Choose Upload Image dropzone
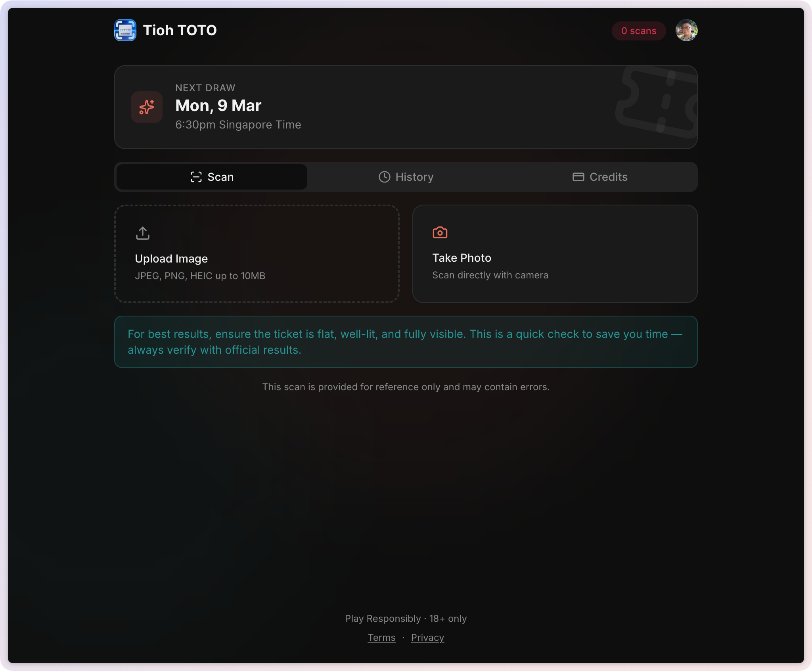The image size is (812, 671). tap(257, 254)
